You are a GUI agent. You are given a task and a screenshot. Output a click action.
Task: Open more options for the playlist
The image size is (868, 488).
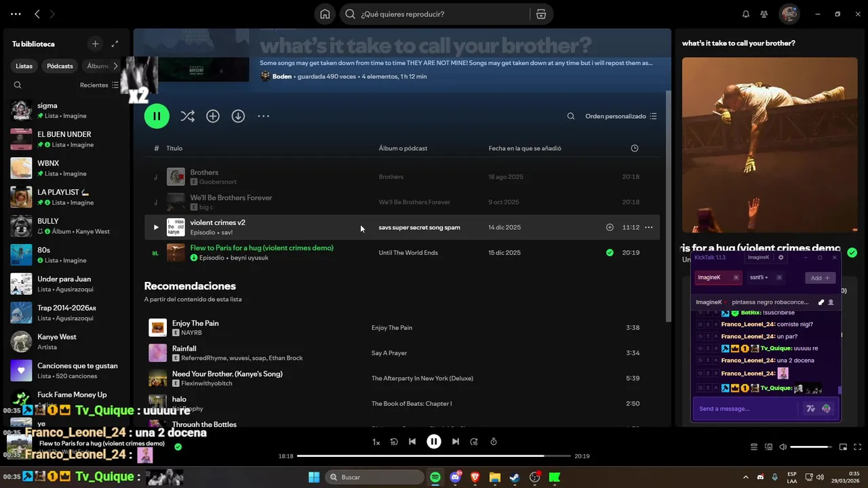click(264, 117)
